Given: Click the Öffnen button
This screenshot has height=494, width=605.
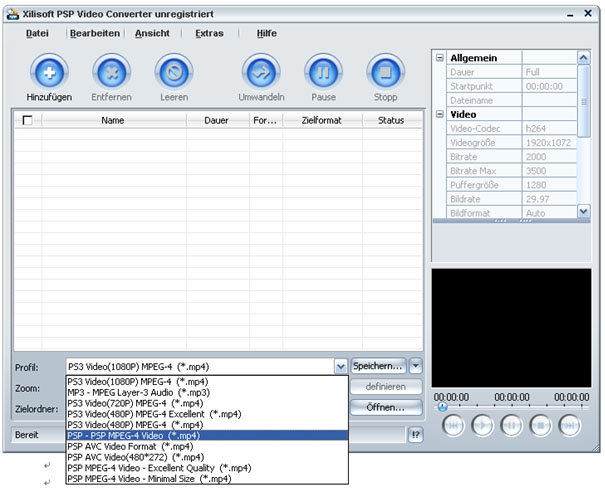Looking at the screenshot, I should tap(385, 407).
